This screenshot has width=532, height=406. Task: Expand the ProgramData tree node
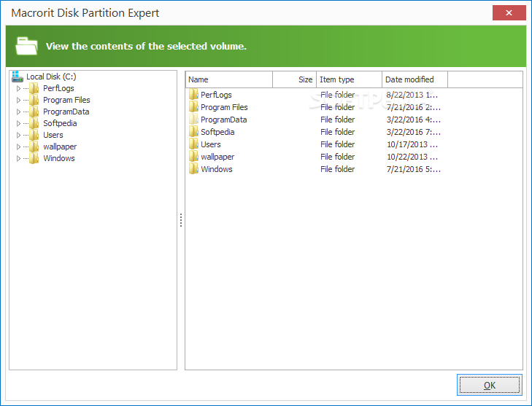[19, 112]
